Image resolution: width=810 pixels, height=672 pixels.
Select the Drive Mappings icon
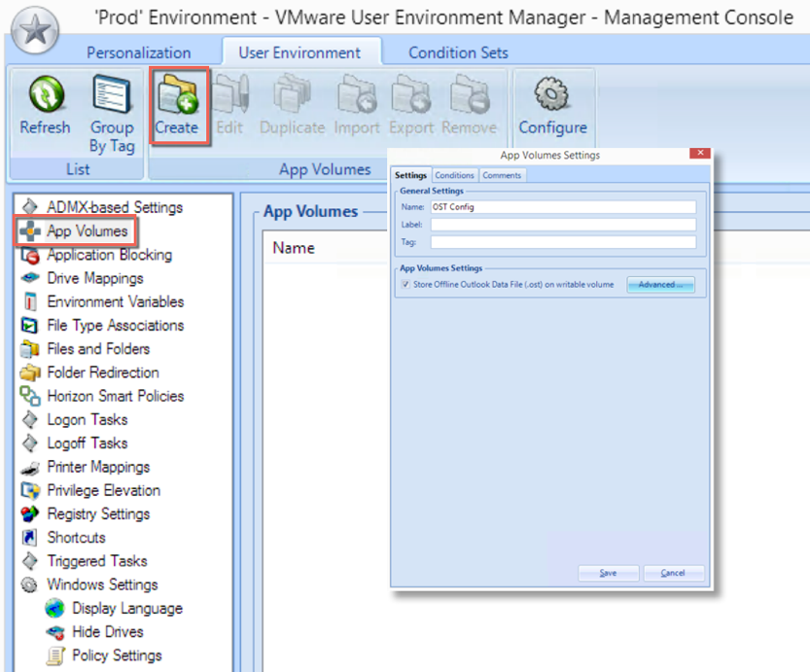30,278
